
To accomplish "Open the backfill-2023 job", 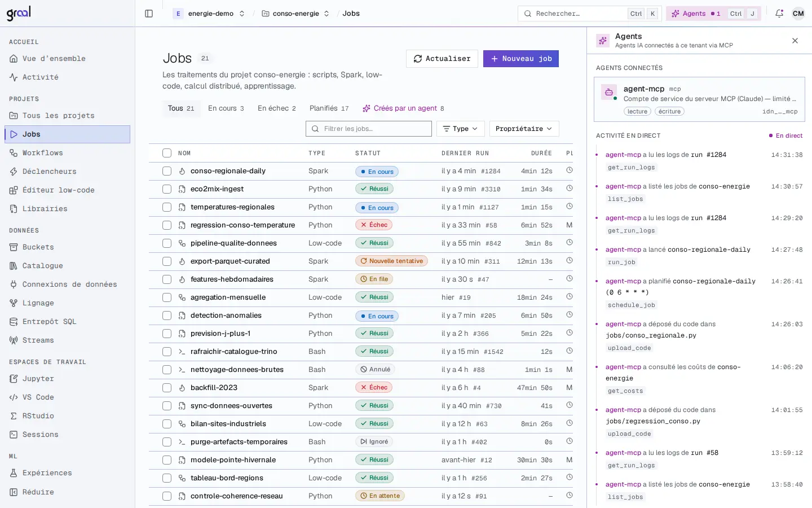I will coord(214,388).
